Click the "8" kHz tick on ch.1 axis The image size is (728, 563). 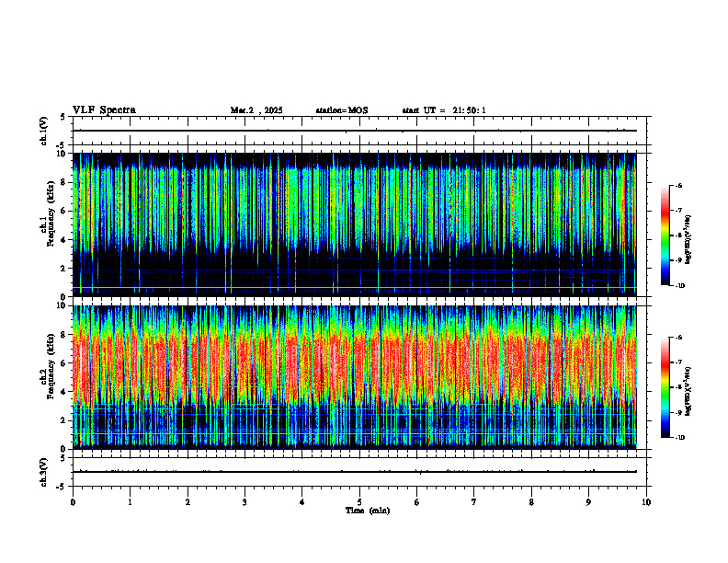click(64, 182)
